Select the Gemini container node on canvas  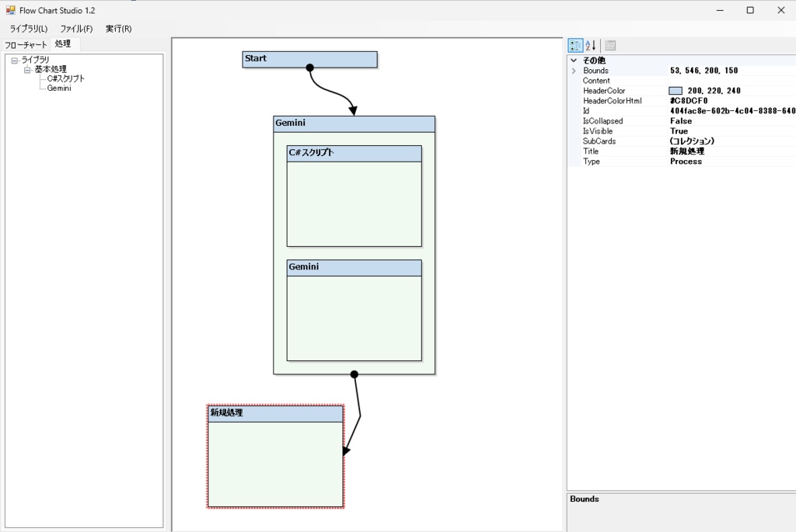pyautogui.click(x=354, y=123)
